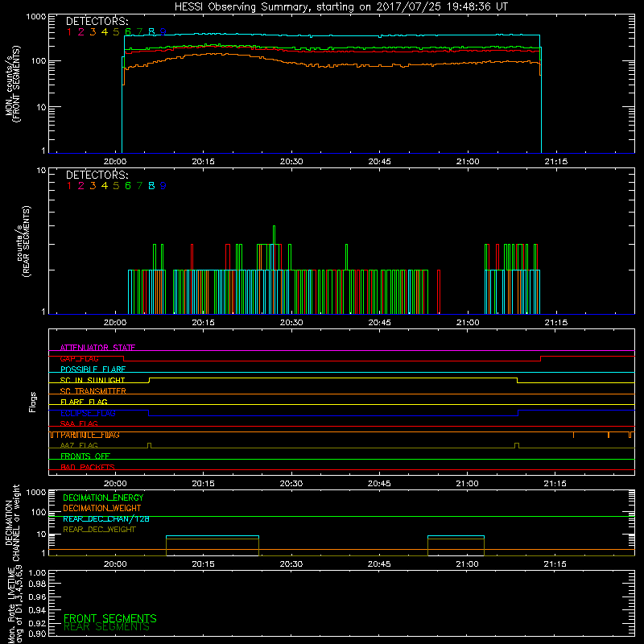Click magenta detector 2 in rear segments legend
This screenshot has width=644, height=644.
click(81, 186)
